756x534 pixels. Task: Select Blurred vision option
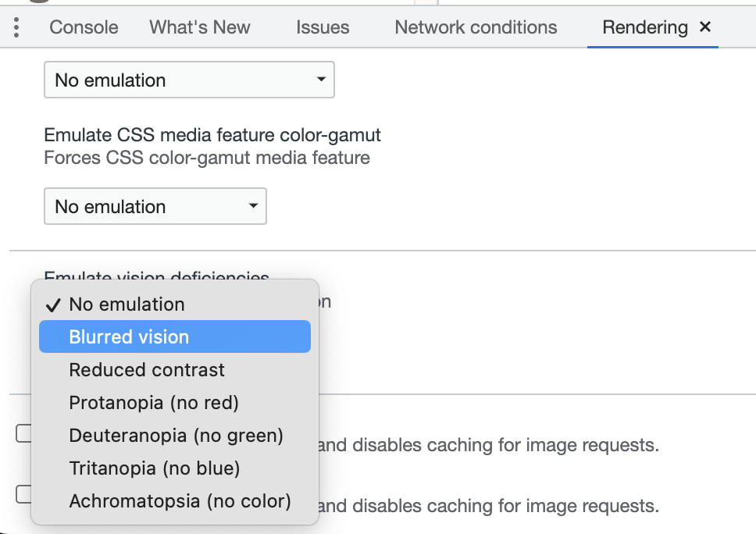pyautogui.click(x=174, y=336)
